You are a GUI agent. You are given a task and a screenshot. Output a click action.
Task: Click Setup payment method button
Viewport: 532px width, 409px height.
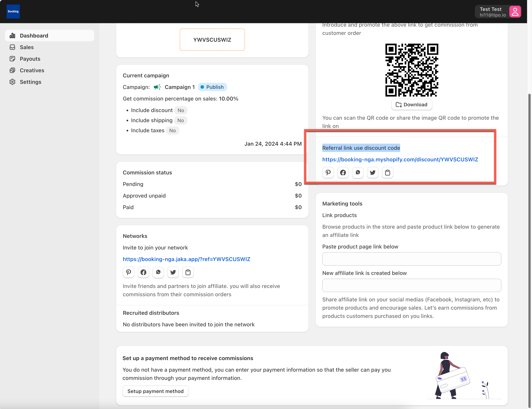pos(155,391)
